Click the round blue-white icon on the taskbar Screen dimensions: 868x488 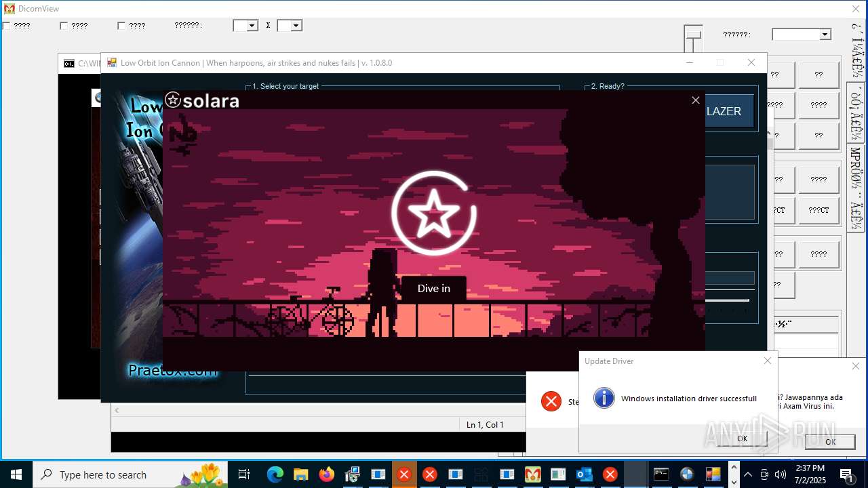pos(687,474)
